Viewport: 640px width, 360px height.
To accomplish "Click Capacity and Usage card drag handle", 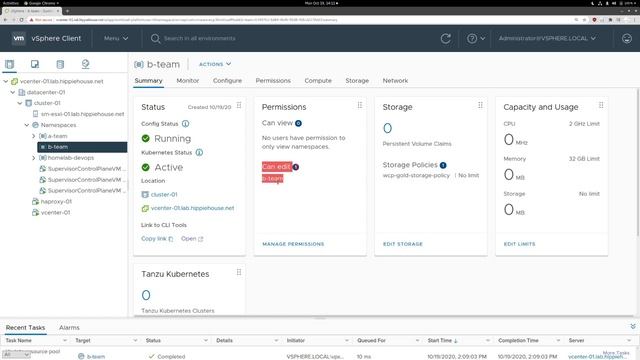I will tap(601, 105).
